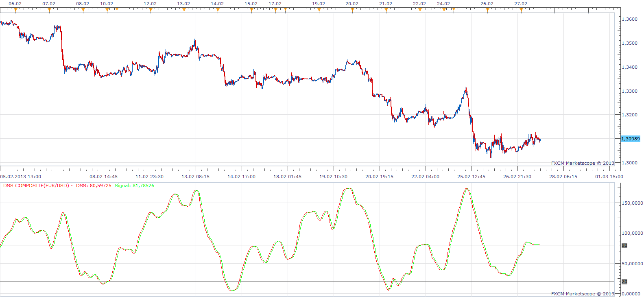Click the 1,3200 price axis label

[x=630, y=115]
